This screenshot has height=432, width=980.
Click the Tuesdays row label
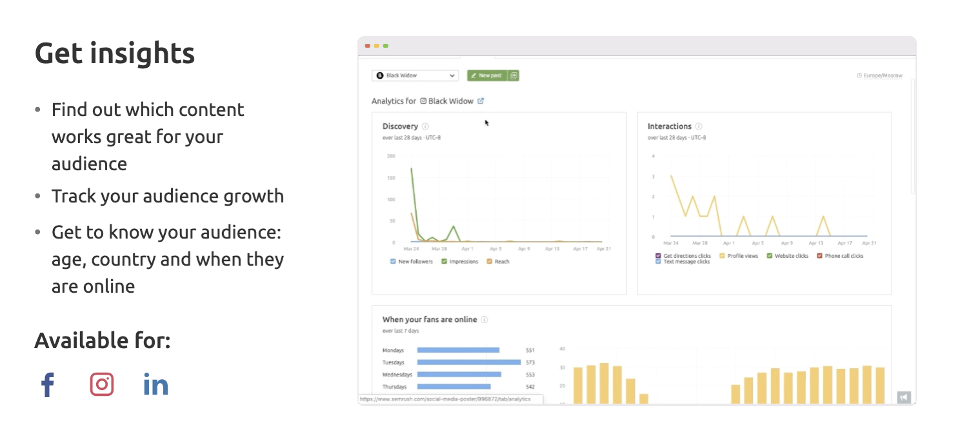[394, 362]
